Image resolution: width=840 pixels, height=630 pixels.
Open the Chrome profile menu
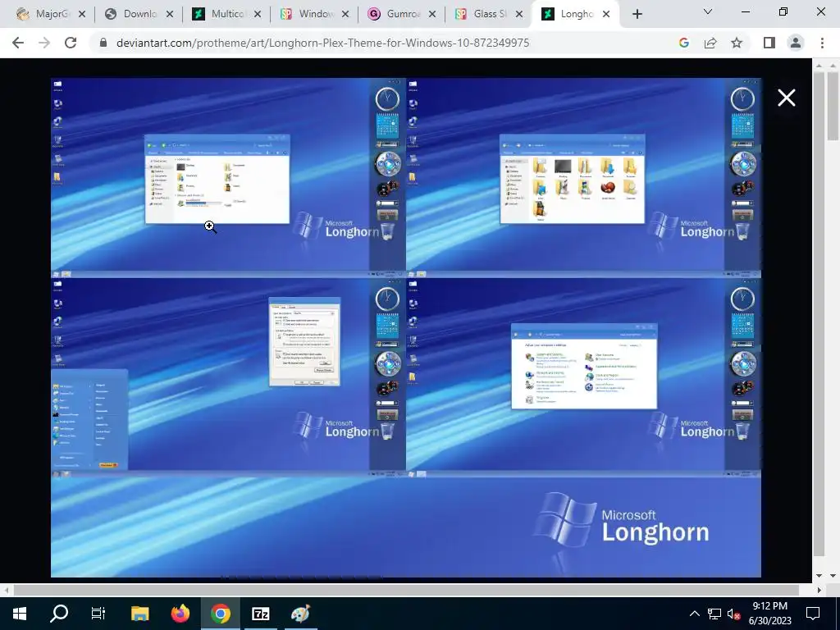click(x=796, y=43)
